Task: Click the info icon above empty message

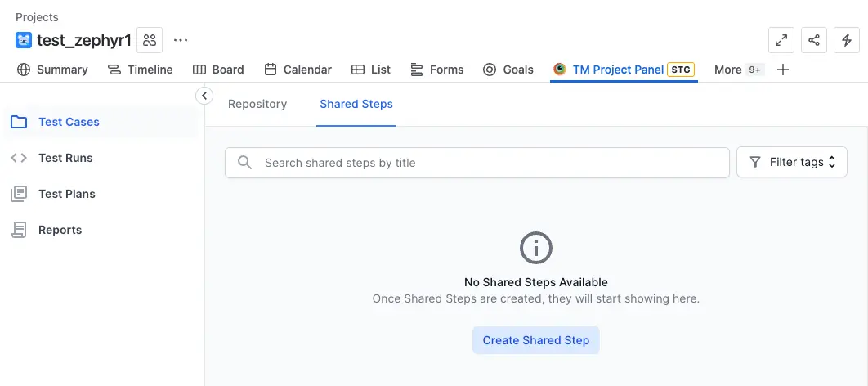Action: 536,247
